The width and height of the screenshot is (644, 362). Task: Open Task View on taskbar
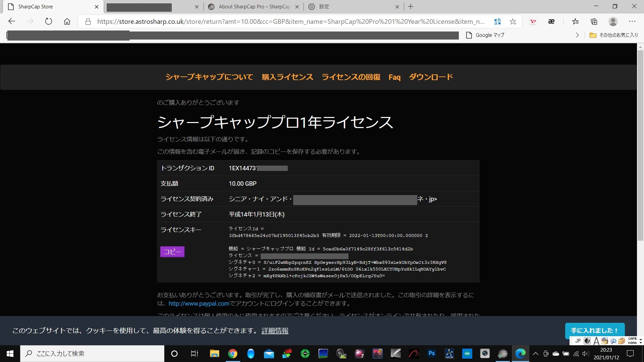pyautogui.click(x=195, y=354)
